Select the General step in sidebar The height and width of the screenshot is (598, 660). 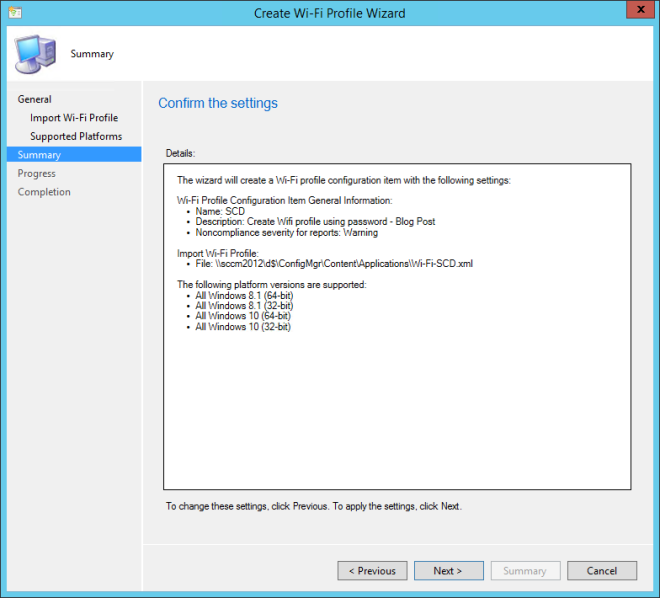click(35, 99)
